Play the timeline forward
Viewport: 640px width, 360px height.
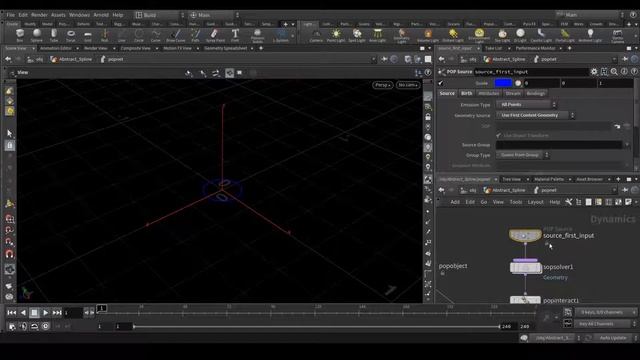[x=45, y=313]
